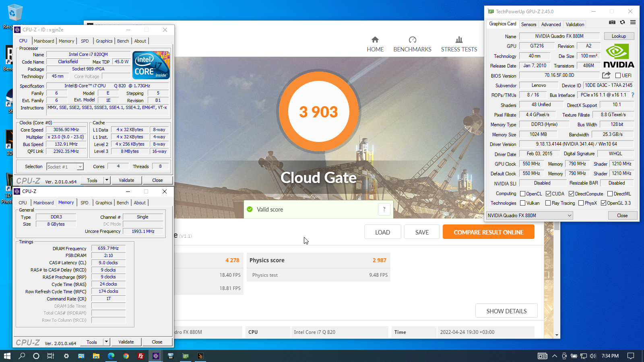The width and height of the screenshot is (644, 362).
Task: Toggle the Ray Tracing checkbox
Action: [548, 203]
